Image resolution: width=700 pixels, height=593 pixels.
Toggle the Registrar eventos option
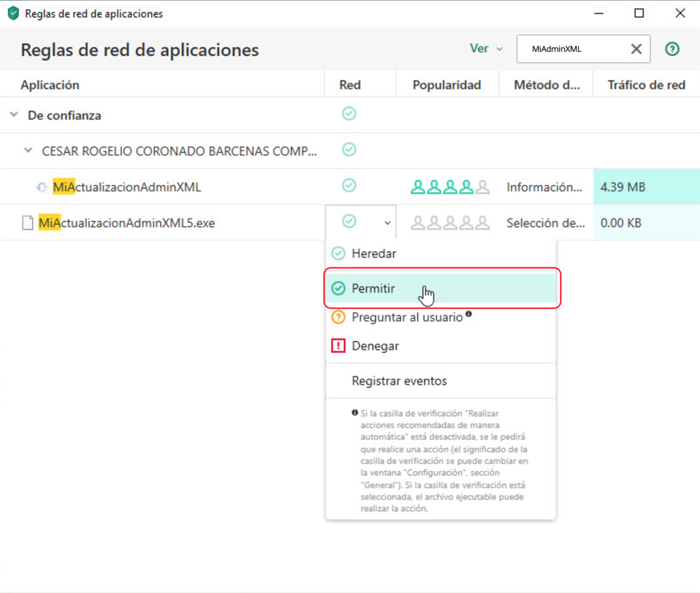399,381
